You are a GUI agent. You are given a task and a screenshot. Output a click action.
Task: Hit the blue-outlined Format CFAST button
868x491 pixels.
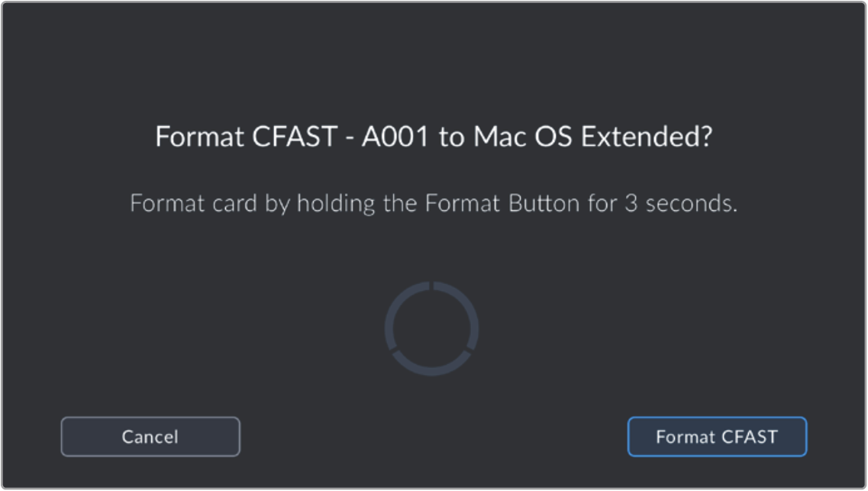[717, 437]
